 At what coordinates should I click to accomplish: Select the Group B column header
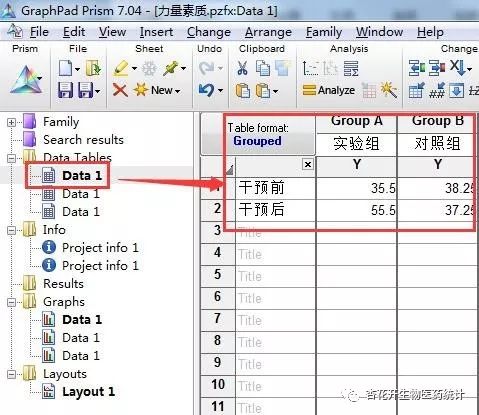(x=437, y=122)
